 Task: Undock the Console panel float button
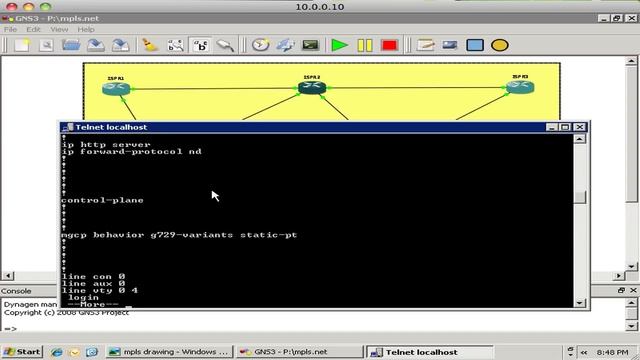(621, 290)
